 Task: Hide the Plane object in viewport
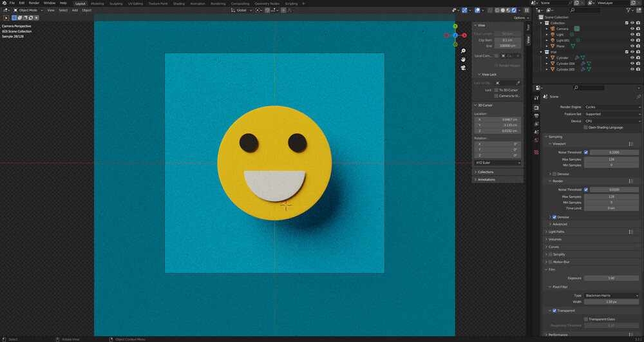(x=632, y=46)
